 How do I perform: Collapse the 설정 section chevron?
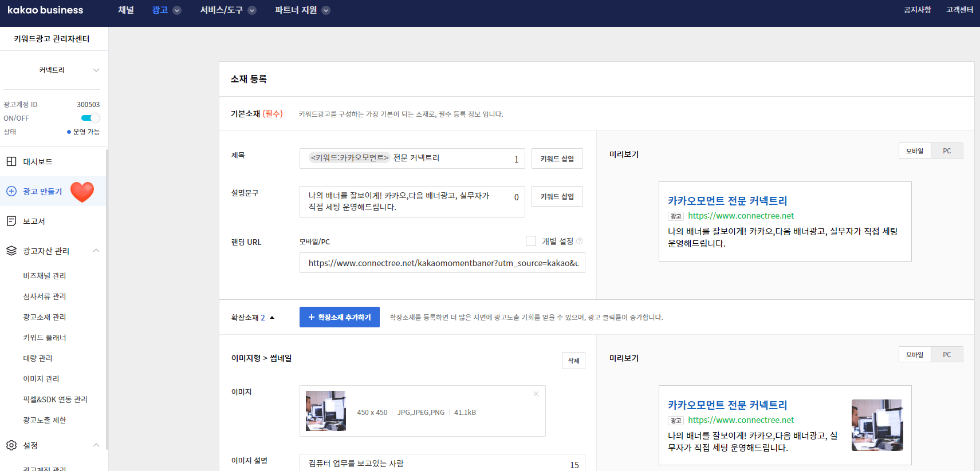point(96,445)
